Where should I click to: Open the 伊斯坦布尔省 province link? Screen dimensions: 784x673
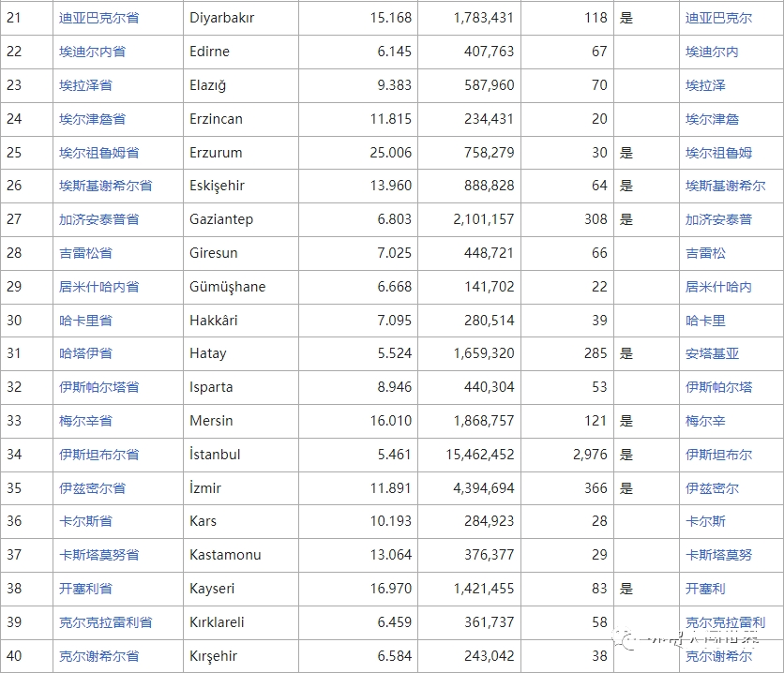point(98,455)
